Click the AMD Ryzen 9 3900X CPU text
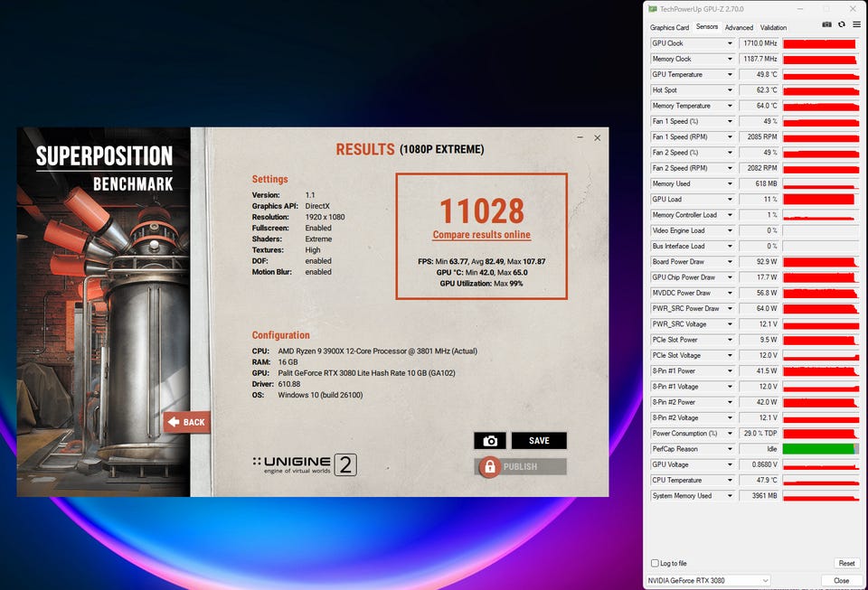This screenshot has height=590, width=868. coord(378,351)
